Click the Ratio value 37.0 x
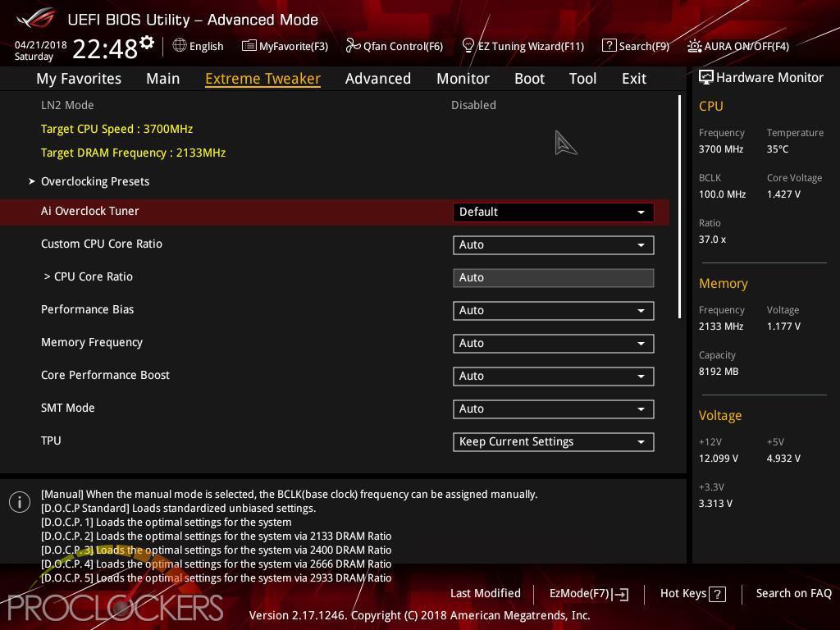 click(x=712, y=240)
